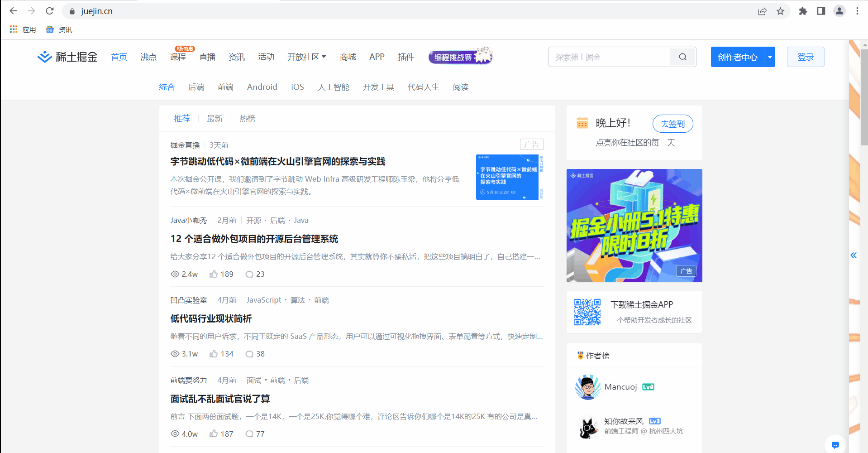Open the APP nav item
The width and height of the screenshot is (868, 453).
click(377, 57)
